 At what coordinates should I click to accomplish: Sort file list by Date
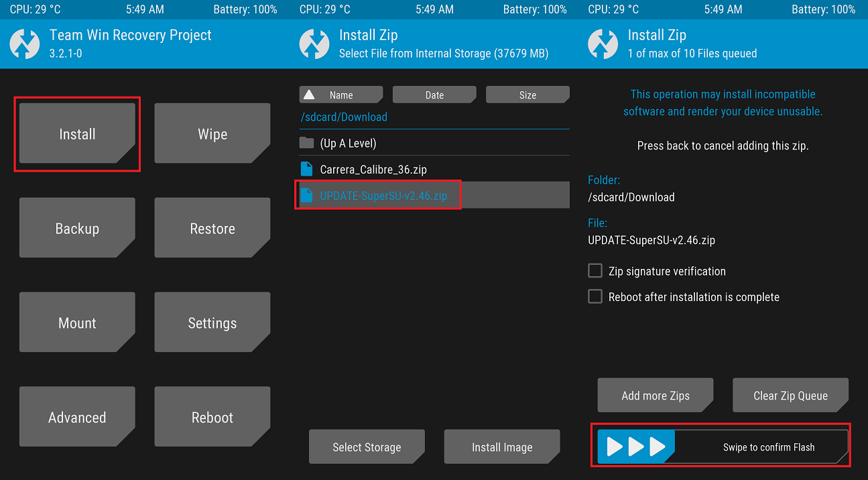434,95
